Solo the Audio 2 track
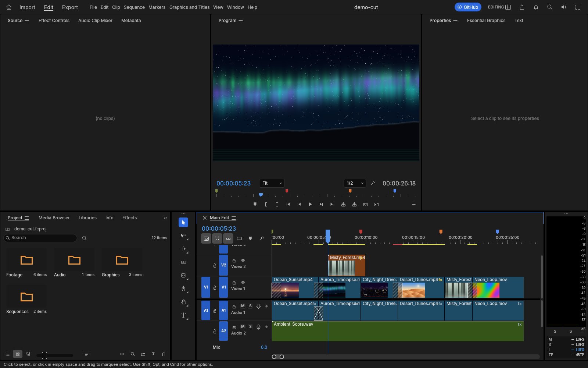Screen dimensions: 588x368 point(250,327)
